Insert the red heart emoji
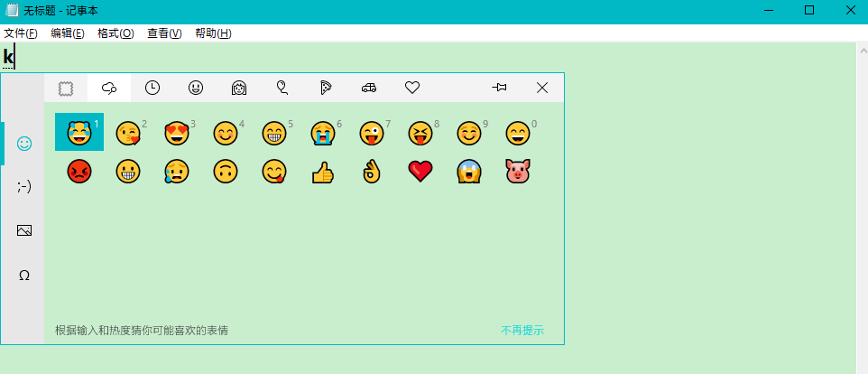The image size is (868, 374). [x=420, y=172]
